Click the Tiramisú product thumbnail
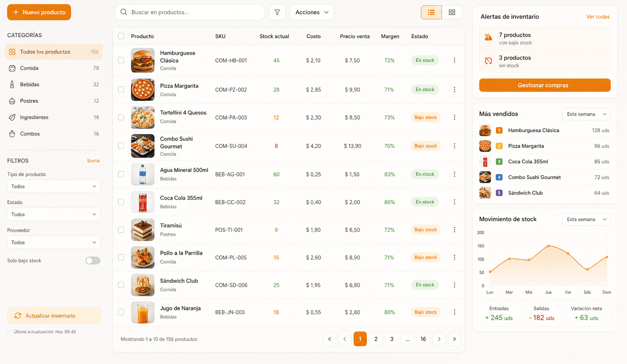The width and height of the screenshot is (627, 364). pos(143,230)
